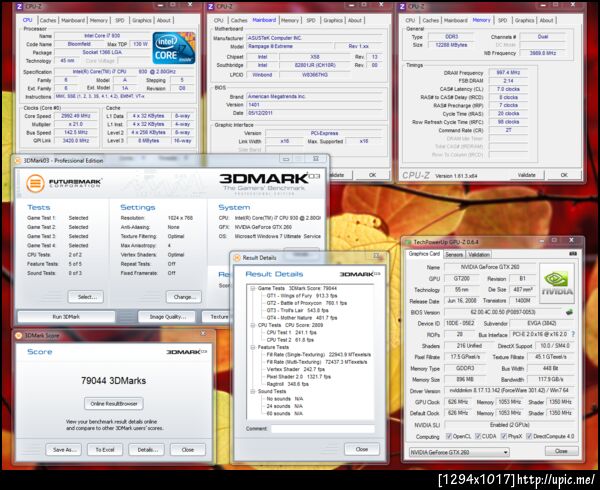This screenshot has height=490, width=600.
Task: Switch to the Sensors tab in GPU-Z
Action: 454,254
